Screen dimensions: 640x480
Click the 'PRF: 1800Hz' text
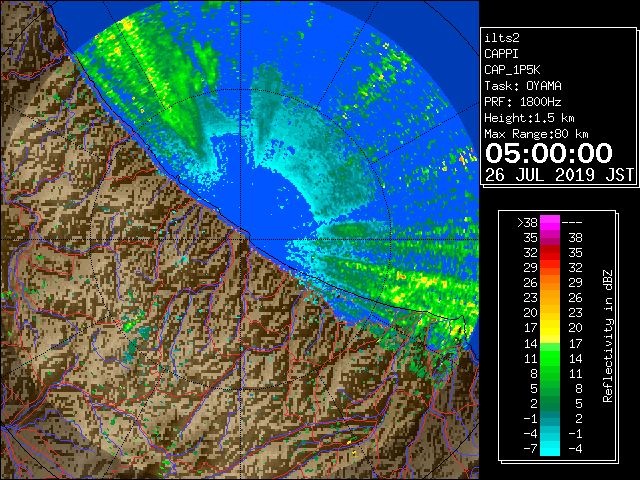pos(523,102)
